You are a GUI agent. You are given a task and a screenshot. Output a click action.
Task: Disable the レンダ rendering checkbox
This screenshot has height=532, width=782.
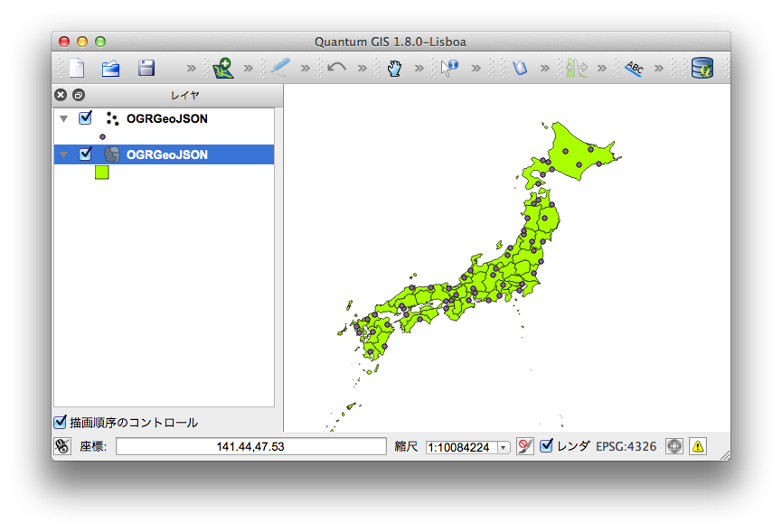coord(547,445)
